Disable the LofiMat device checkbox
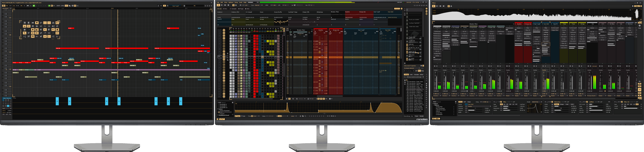 [x=587, y=102]
